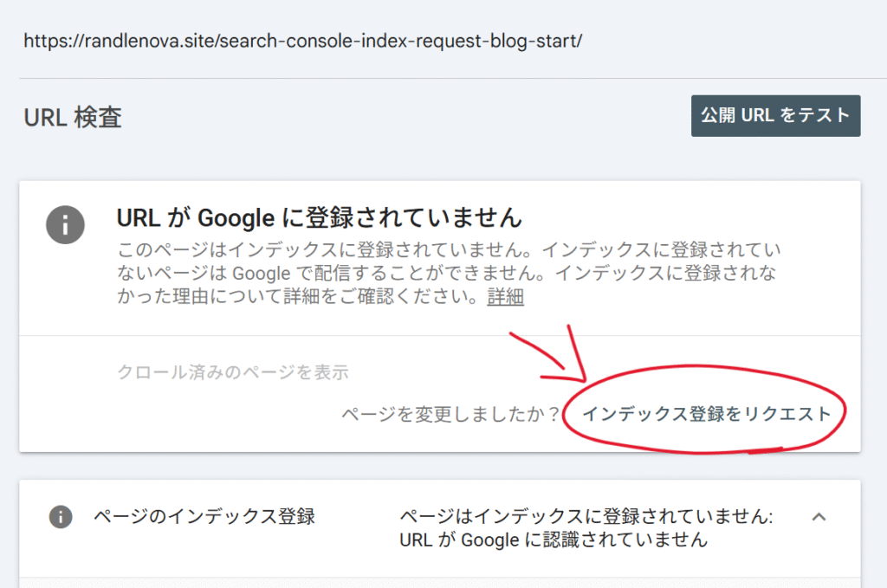Viewport: 887px width, 588px height.
Task: Click the URL 検査 heading
Action: (x=73, y=117)
